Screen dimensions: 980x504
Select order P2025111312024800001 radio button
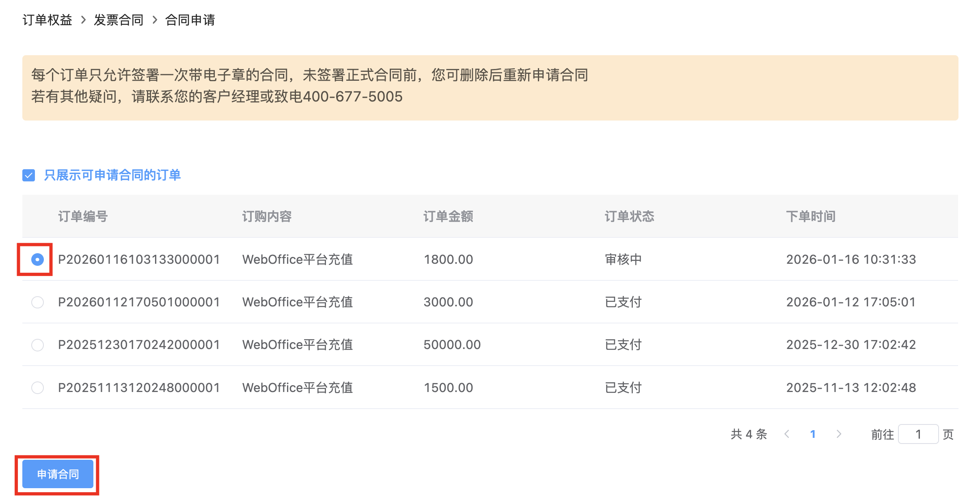click(x=37, y=388)
